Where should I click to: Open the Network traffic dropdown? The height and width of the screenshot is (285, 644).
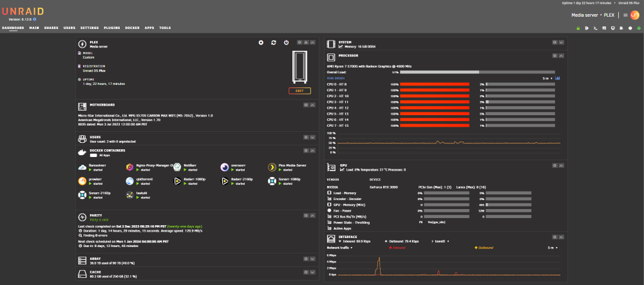click(339, 248)
